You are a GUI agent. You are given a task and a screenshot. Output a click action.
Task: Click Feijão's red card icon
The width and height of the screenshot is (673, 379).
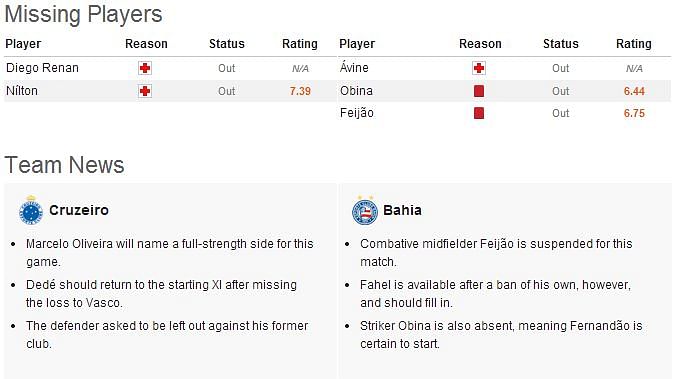coord(479,113)
